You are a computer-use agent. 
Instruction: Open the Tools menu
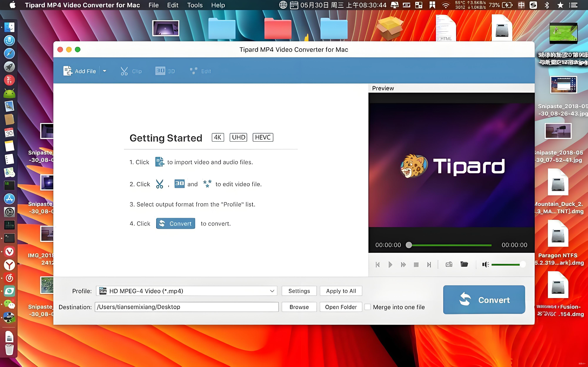(x=195, y=5)
